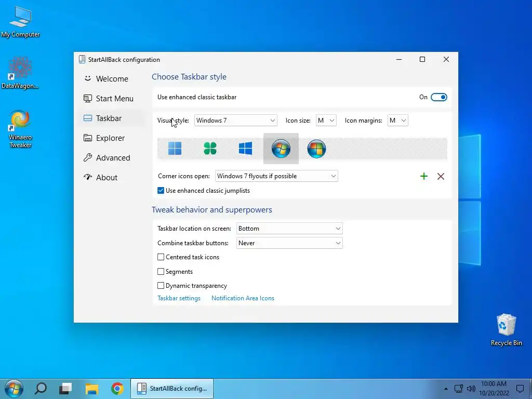Expand Corner icons open dropdown
The image size is (532, 399).
click(276, 176)
